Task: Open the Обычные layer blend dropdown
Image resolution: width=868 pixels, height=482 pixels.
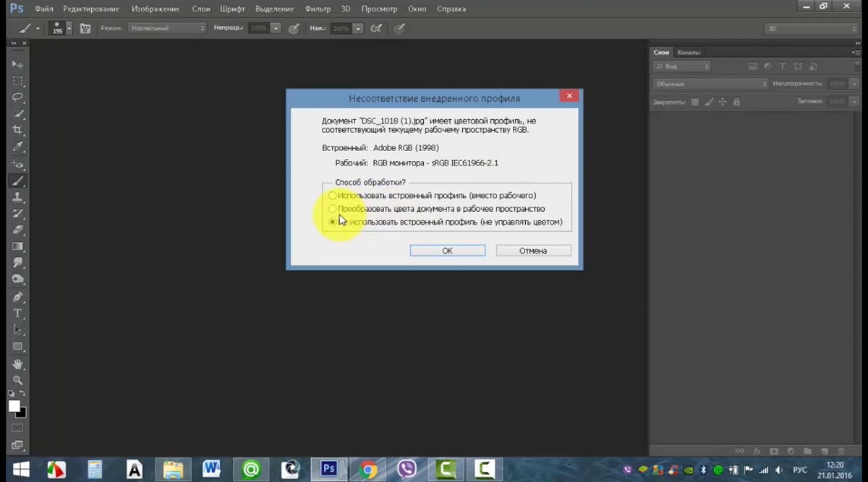Action: tap(710, 84)
